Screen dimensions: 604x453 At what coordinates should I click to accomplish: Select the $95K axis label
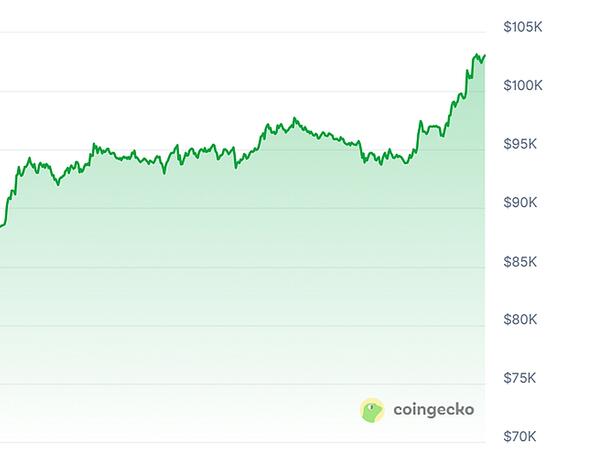point(522,145)
